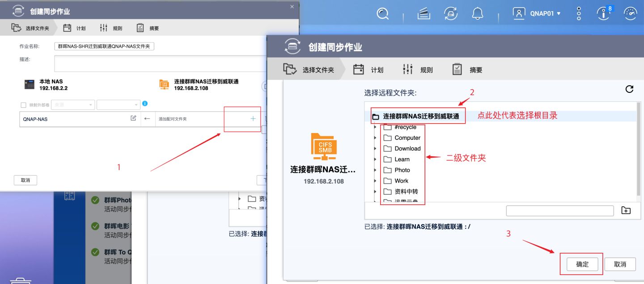Select 计划 step in job-name dialog
This screenshot has height=284, width=644.
point(74,28)
